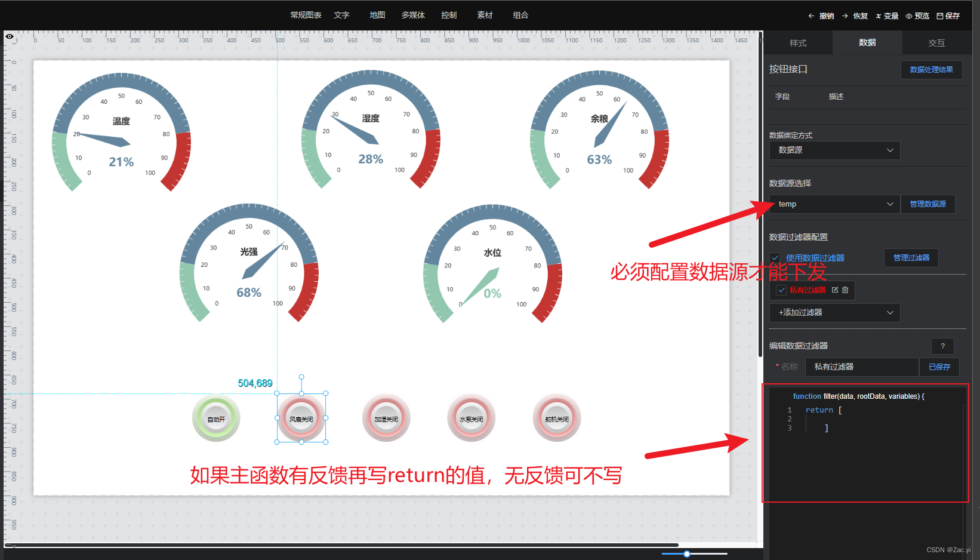
Task: Select the 风扇关闭 round button widget
Action: (301, 419)
